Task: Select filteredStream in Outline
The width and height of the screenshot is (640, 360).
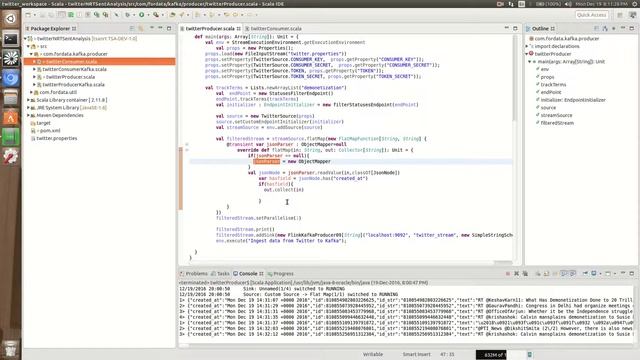Action: [x=557, y=123]
